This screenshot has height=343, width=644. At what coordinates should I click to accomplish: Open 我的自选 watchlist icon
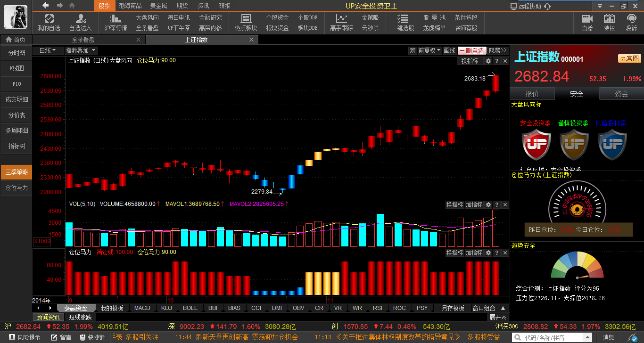point(49,22)
